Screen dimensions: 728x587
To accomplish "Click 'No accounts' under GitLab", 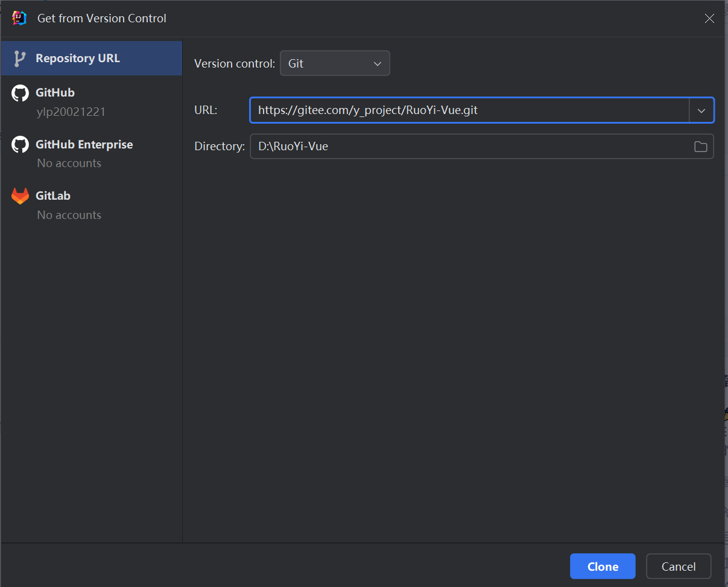I will (69, 215).
